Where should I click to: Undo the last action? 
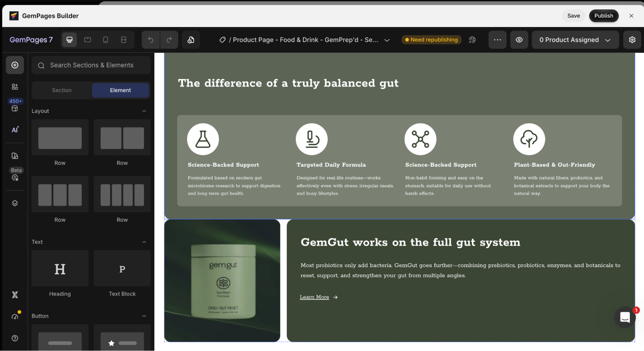pos(151,40)
